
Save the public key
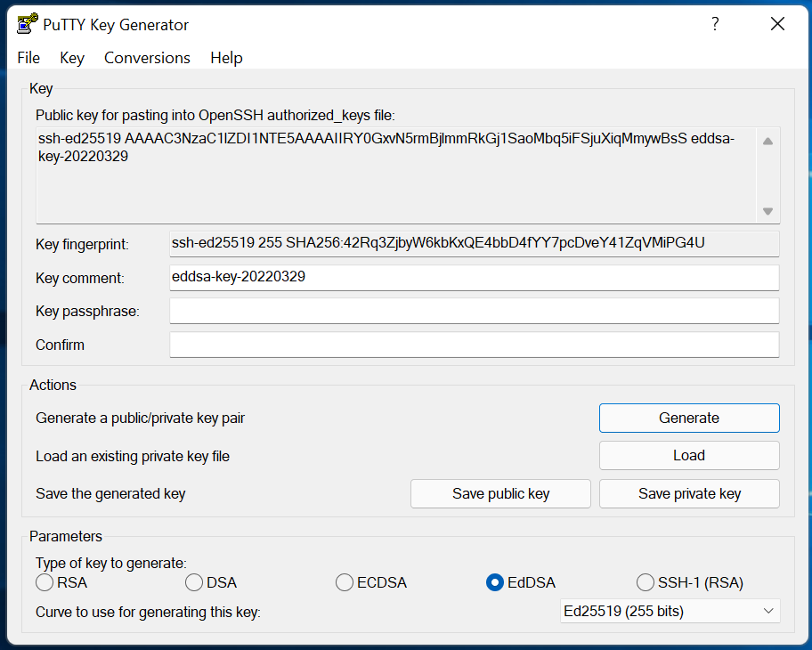500,493
